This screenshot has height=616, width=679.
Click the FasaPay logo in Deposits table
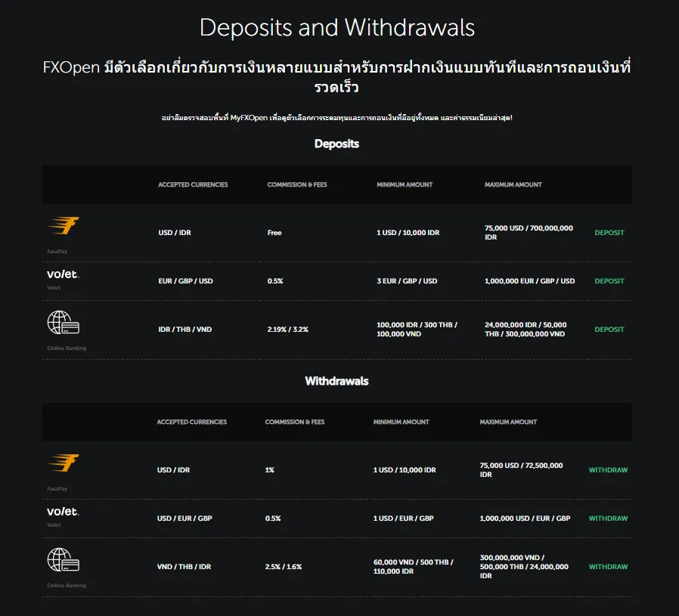point(64,225)
